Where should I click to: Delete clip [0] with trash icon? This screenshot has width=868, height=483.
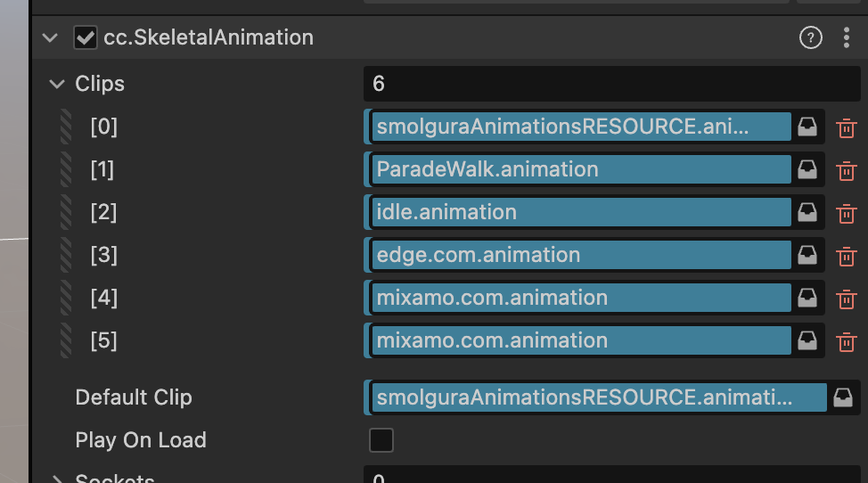point(846,127)
